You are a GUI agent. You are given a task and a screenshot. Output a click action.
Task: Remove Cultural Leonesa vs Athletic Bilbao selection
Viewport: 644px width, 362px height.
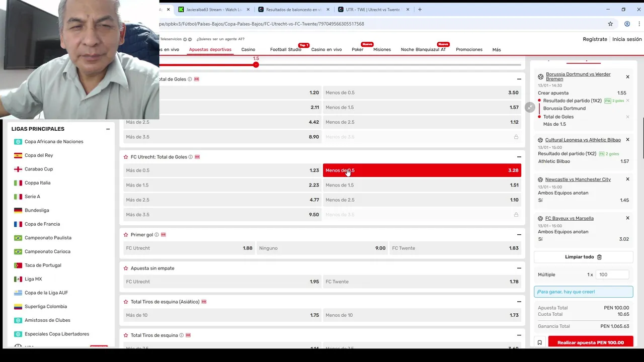click(x=627, y=140)
